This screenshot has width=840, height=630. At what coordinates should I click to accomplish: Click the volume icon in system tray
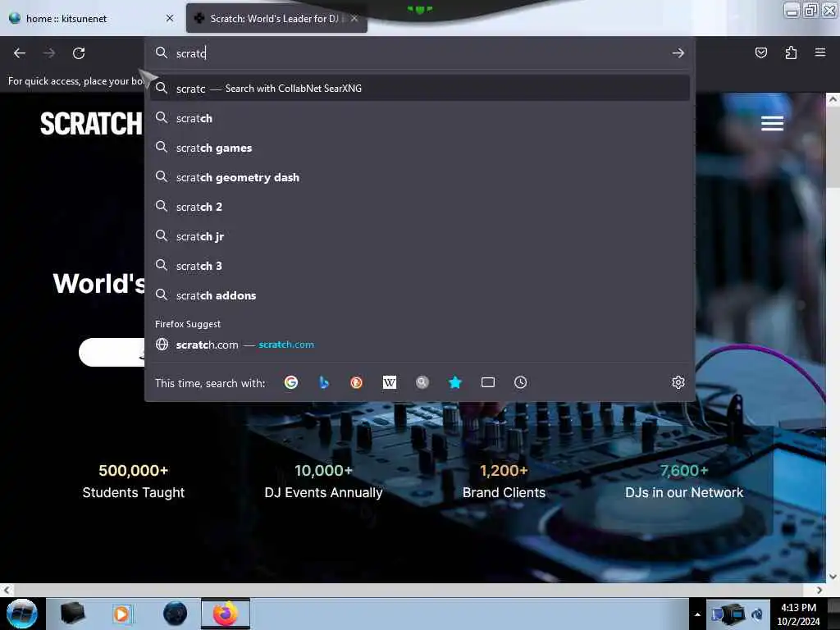point(757,614)
